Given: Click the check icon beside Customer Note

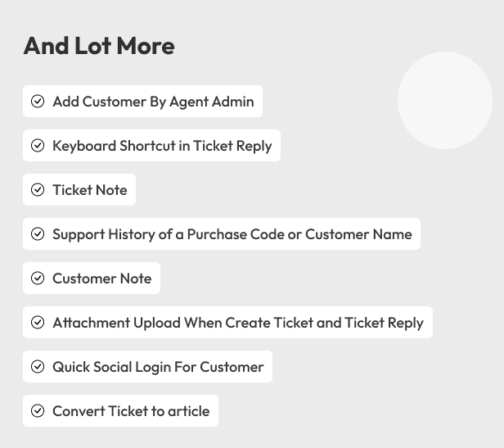Looking at the screenshot, I should 38,278.
